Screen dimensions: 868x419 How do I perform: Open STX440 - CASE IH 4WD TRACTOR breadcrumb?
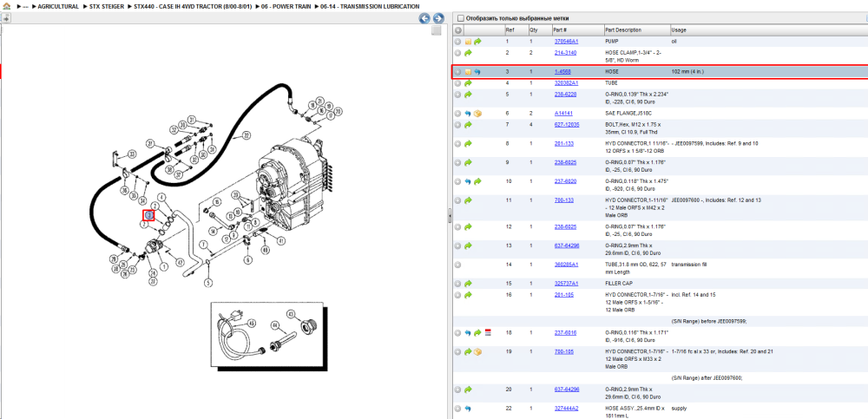coord(194,7)
